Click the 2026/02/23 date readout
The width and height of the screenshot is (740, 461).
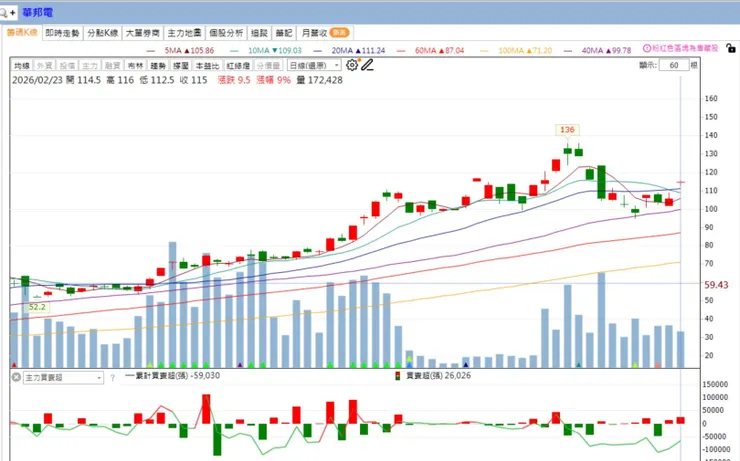point(37,80)
